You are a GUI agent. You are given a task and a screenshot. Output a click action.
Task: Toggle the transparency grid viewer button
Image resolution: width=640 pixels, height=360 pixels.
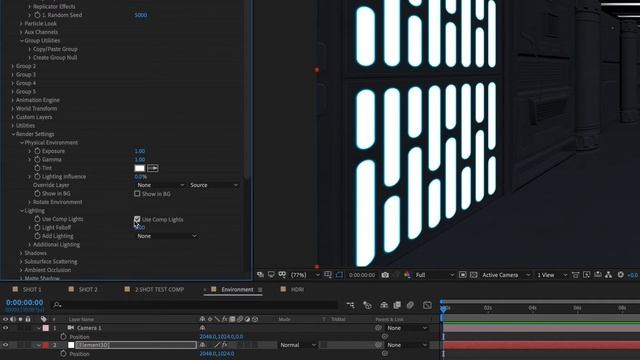coord(473,275)
